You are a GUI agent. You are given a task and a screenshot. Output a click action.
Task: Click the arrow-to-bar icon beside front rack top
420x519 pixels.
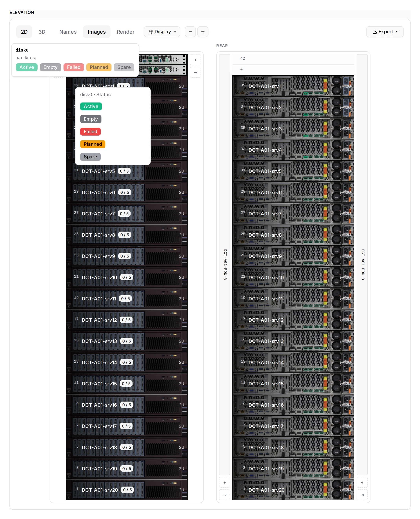[195, 72]
